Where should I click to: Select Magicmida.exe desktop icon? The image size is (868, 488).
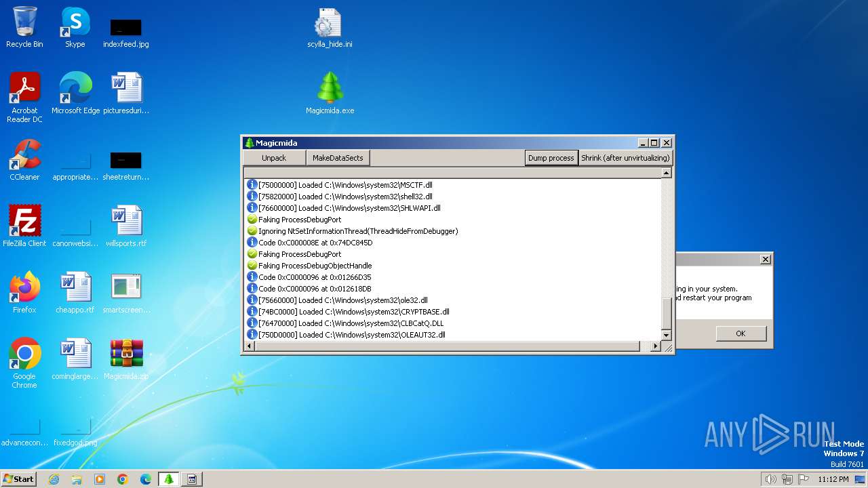(x=330, y=94)
